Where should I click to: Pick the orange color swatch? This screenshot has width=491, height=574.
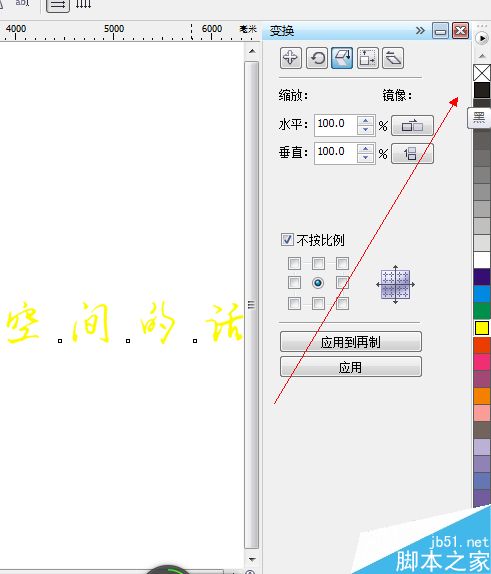click(482, 396)
